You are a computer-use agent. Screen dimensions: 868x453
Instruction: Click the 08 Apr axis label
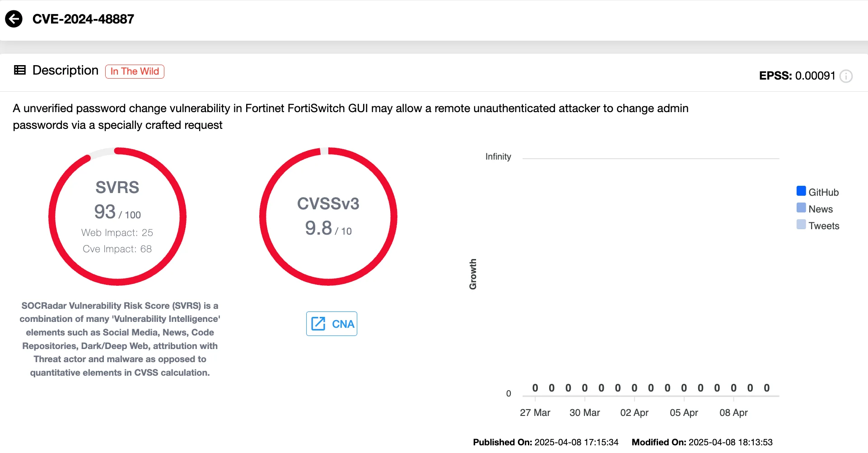pos(734,412)
